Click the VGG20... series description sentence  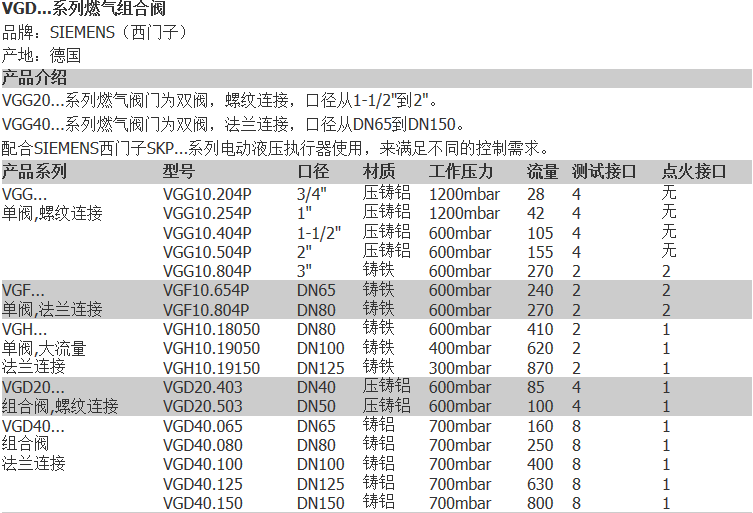coord(220,101)
